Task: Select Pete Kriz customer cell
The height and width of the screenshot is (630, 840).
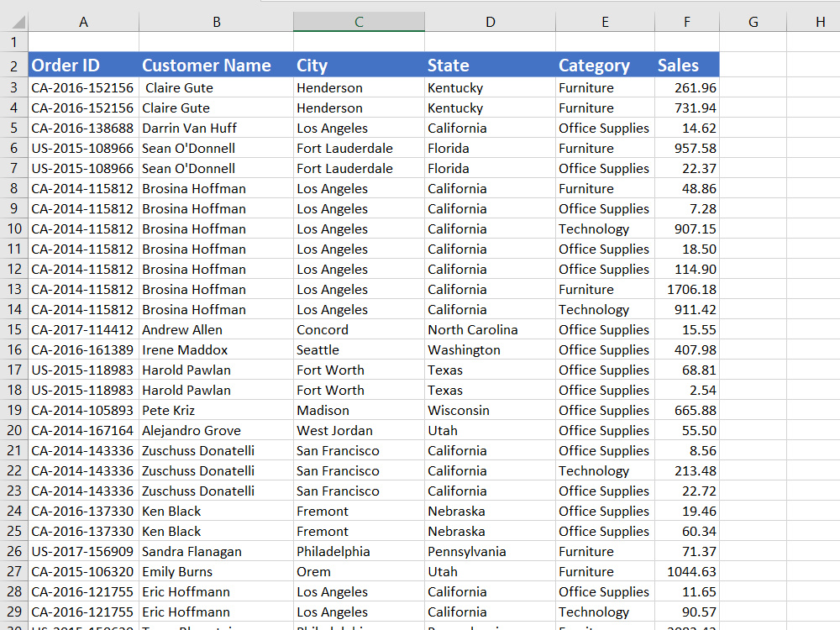Action: pos(217,411)
